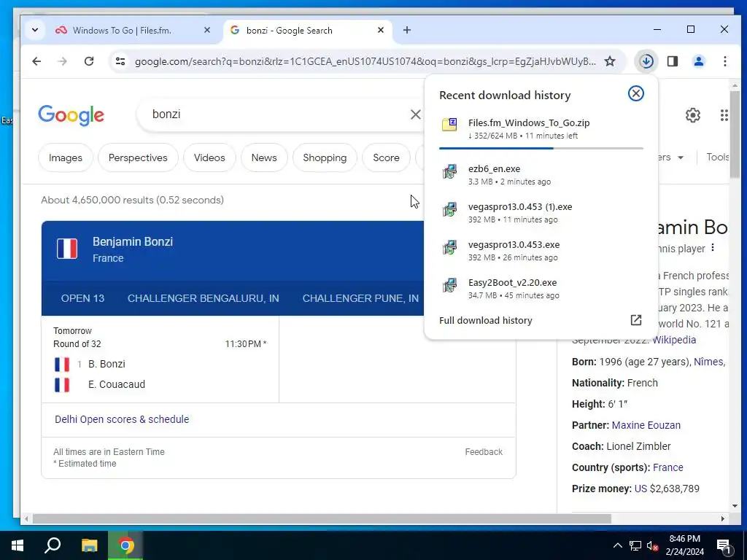The width and height of the screenshot is (747, 560).
Task: Click the network tray icon
Action: pos(635,545)
